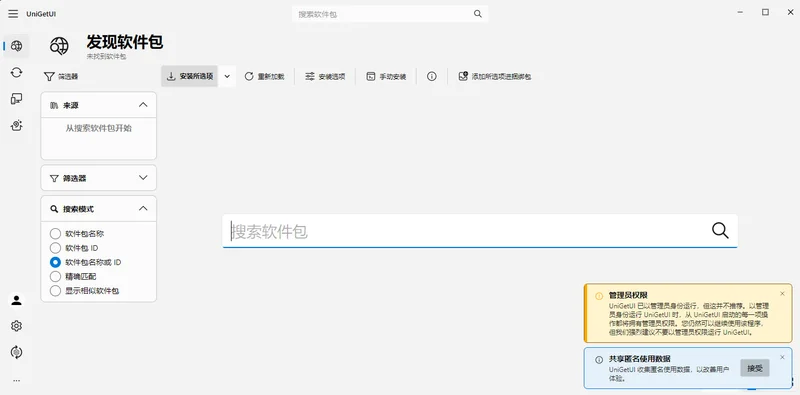This screenshot has width=800, height=395.
Task: Click the package details info icon
Action: click(x=432, y=77)
